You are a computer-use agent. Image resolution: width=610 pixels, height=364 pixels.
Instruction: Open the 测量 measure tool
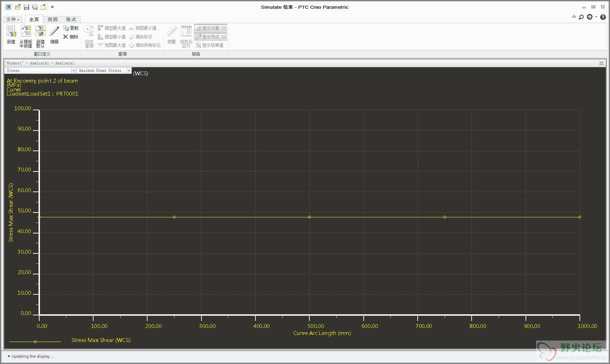[171, 35]
